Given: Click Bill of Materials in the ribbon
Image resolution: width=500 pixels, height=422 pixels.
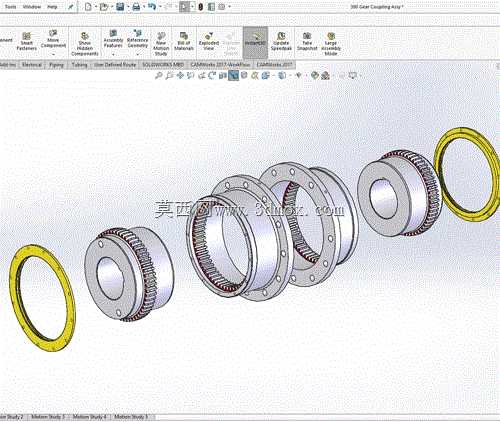Looking at the screenshot, I should (x=184, y=41).
